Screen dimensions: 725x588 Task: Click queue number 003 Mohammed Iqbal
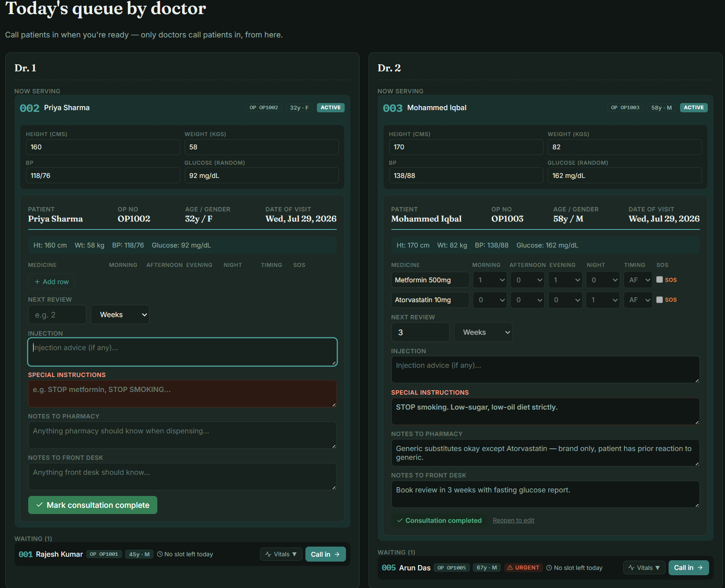pyautogui.click(x=393, y=108)
